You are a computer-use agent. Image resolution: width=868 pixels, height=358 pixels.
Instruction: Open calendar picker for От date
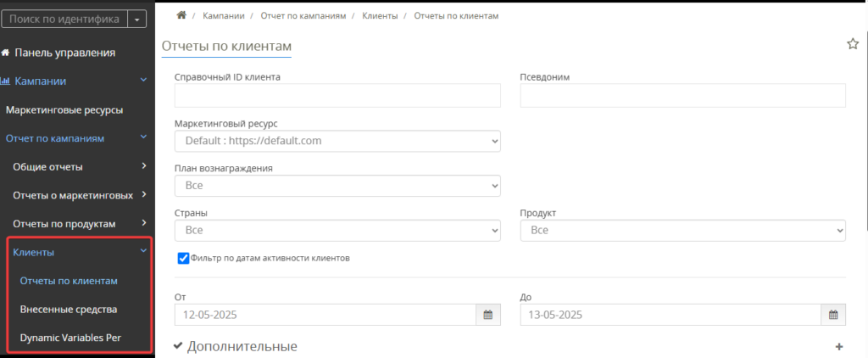coord(488,315)
